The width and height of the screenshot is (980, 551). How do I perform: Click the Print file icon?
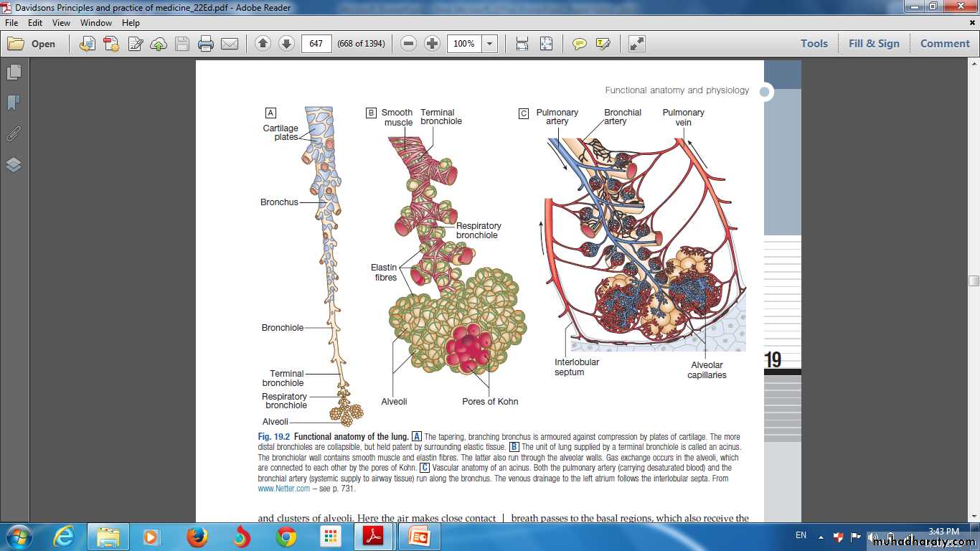click(206, 44)
